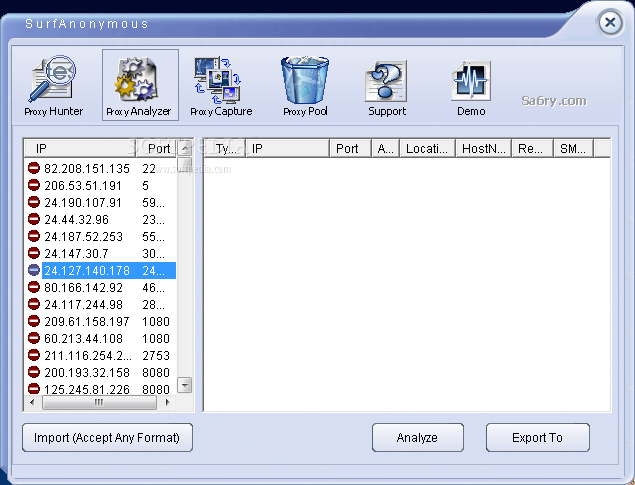Click the horizontal scrollbar left arrow
635x485 pixels.
click(x=32, y=402)
